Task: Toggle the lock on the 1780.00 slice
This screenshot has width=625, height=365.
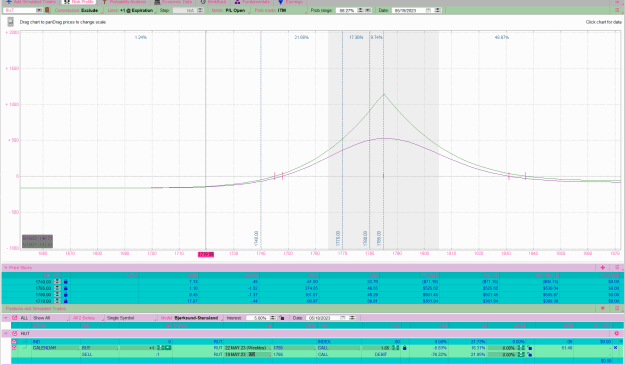Action: point(65,294)
